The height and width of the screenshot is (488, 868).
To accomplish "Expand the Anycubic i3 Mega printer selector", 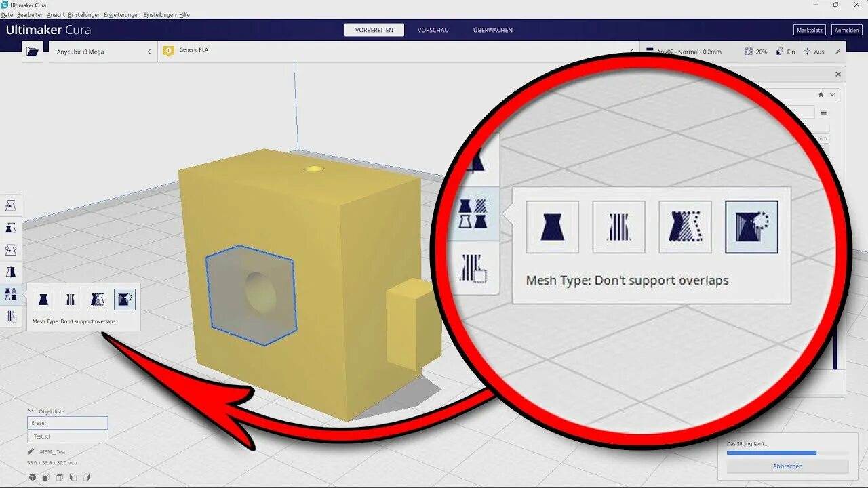I will (103, 52).
